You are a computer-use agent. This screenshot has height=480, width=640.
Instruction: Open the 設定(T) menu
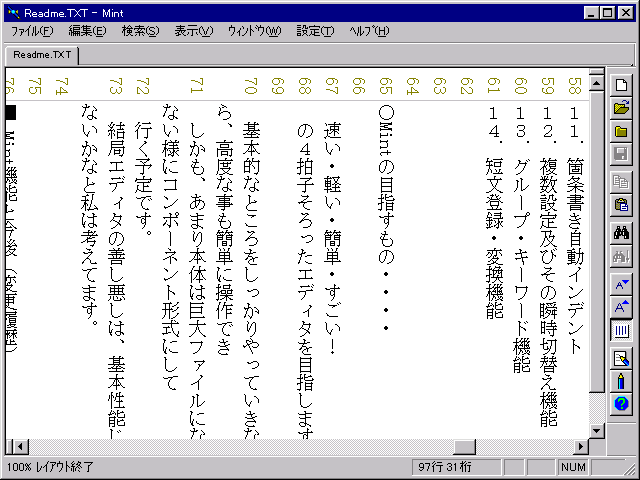click(315, 31)
